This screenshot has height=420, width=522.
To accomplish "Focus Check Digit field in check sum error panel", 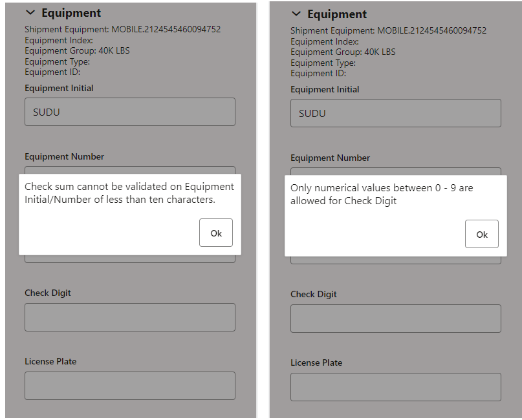I will pos(130,317).
